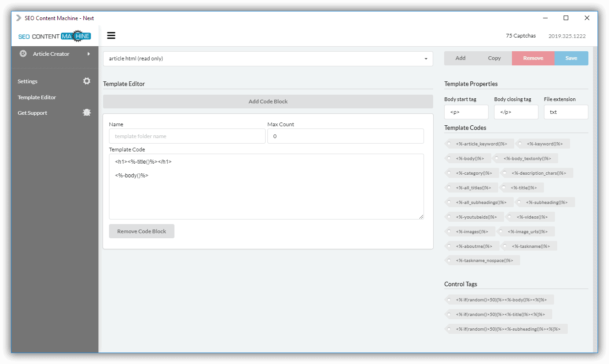
Task: Insert the description_chars code tag
Action: click(x=537, y=173)
